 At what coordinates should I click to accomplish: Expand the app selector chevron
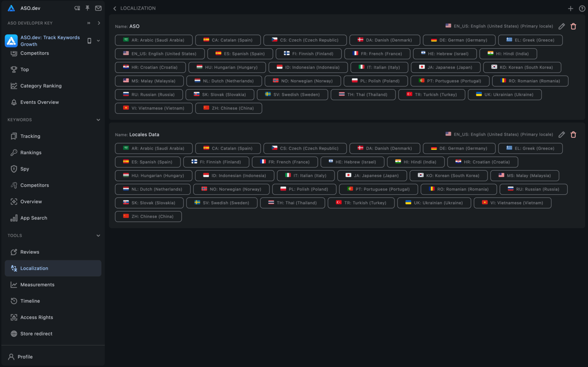pyautogui.click(x=98, y=41)
